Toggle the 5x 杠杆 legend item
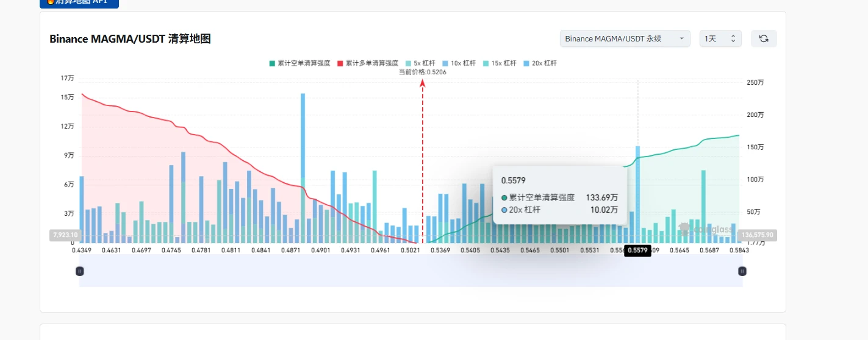The width and height of the screenshot is (868, 340). click(420, 63)
